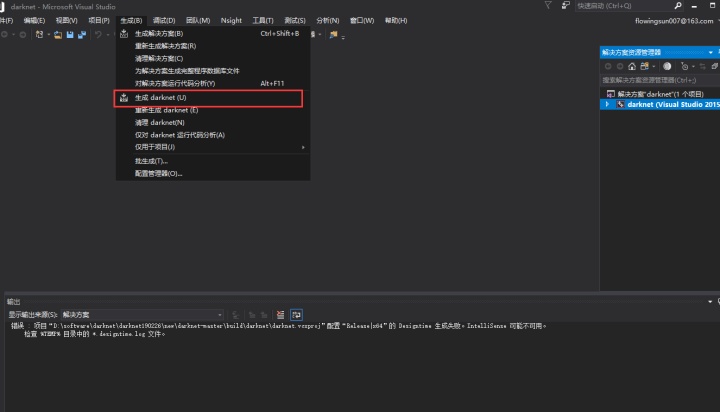Select 重新生成解决方案(R) menu entry
Screen dimensions: 720x412
coord(213,46)
